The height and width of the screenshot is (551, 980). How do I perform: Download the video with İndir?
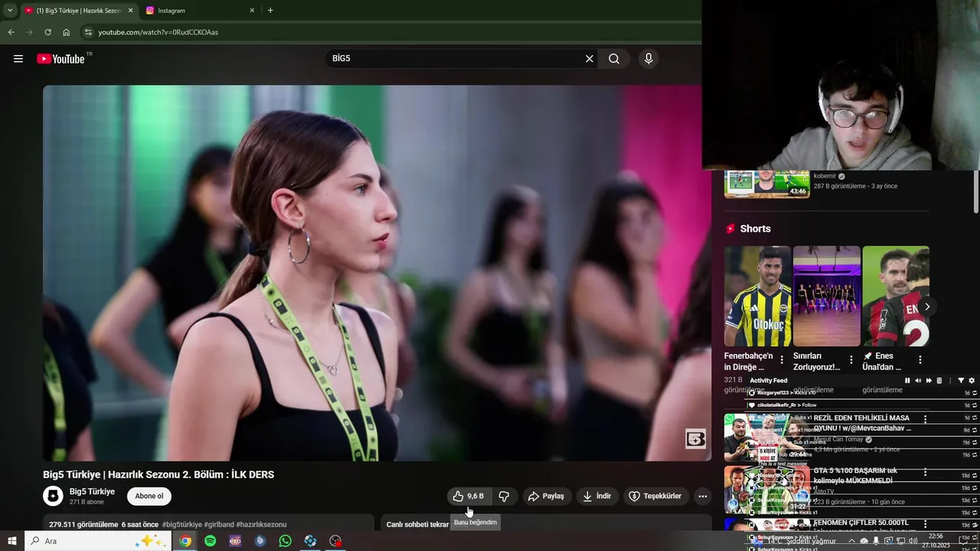[597, 496]
